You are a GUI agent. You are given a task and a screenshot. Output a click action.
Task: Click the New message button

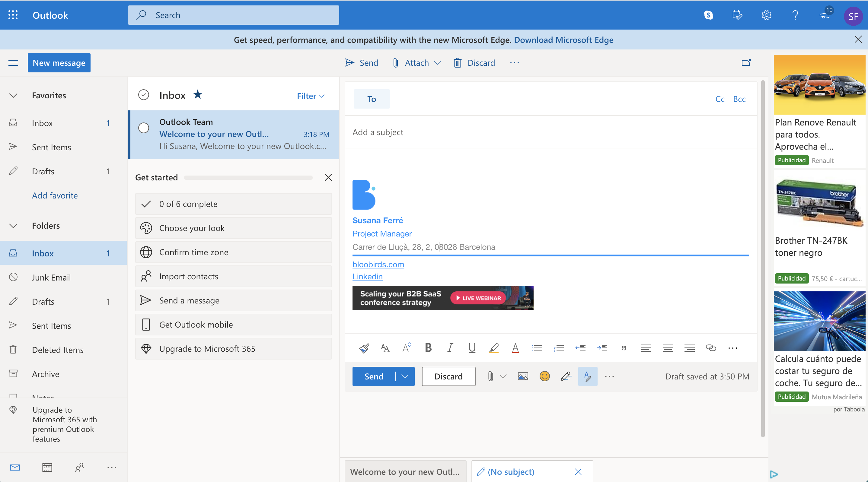[x=59, y=63]
